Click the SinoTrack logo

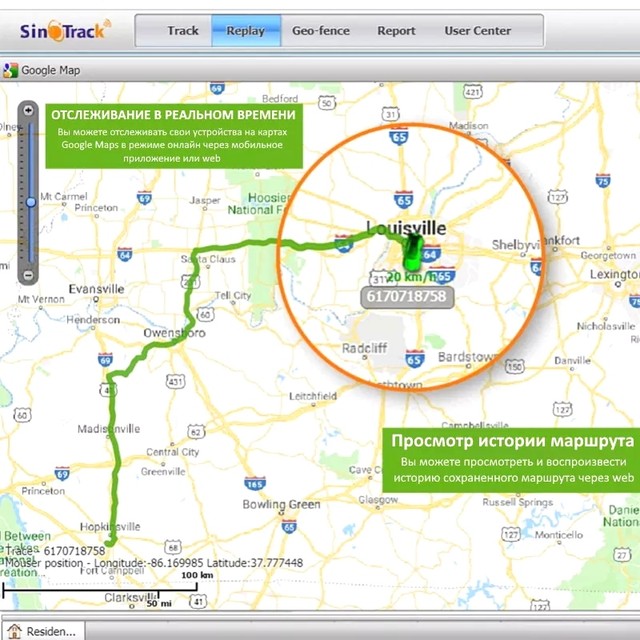pos(65,31)
